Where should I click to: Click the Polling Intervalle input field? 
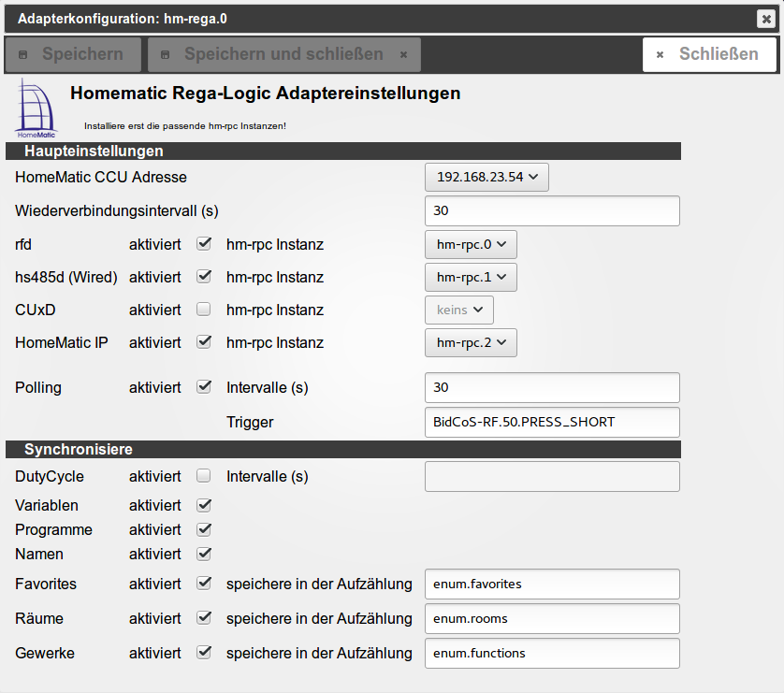[552, 387]
